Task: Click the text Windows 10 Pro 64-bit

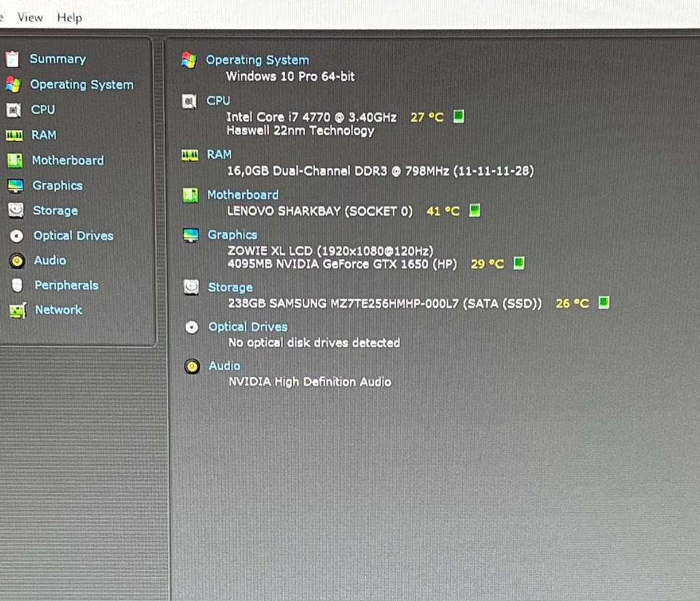Action: point(290,77)
